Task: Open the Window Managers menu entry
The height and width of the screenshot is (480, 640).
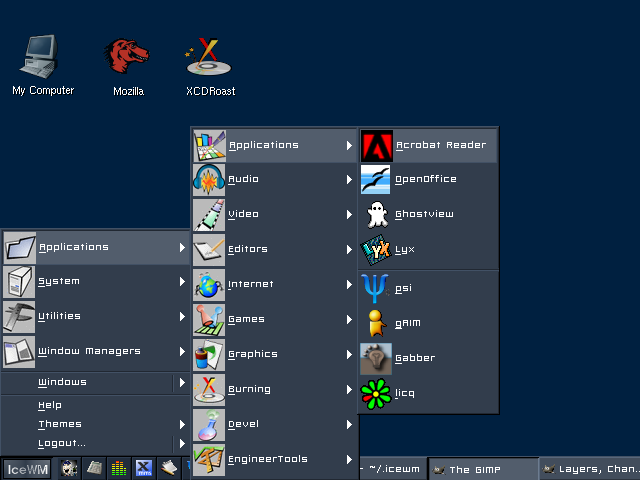Action: point(96,351)
